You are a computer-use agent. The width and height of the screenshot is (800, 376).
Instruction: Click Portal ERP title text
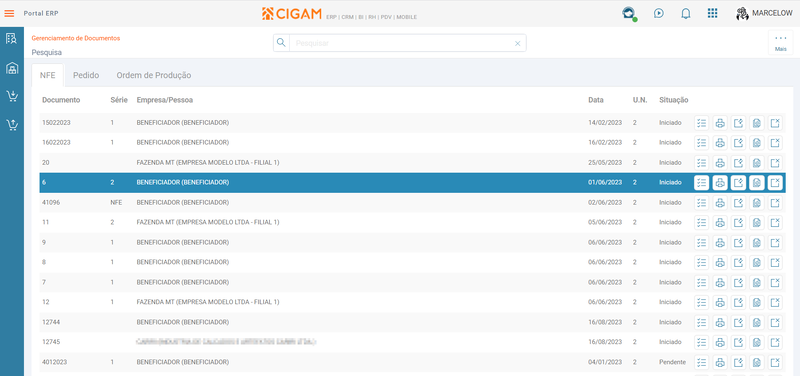tap(41, 13)
